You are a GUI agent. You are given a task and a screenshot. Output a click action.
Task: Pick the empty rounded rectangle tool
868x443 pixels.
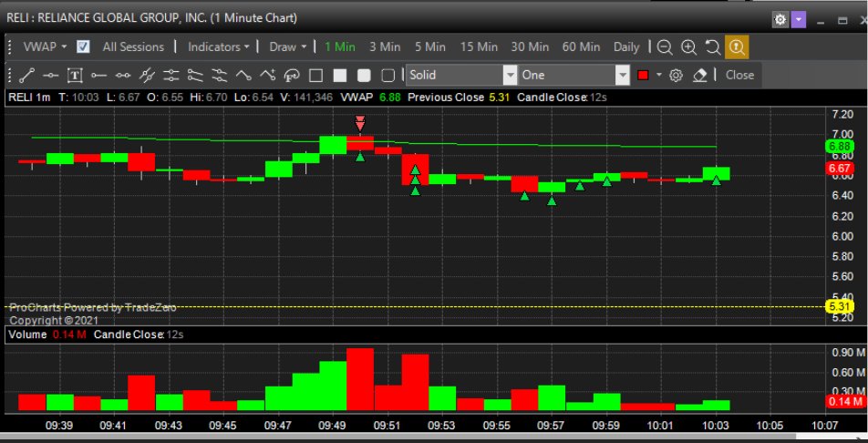(388, 76)
